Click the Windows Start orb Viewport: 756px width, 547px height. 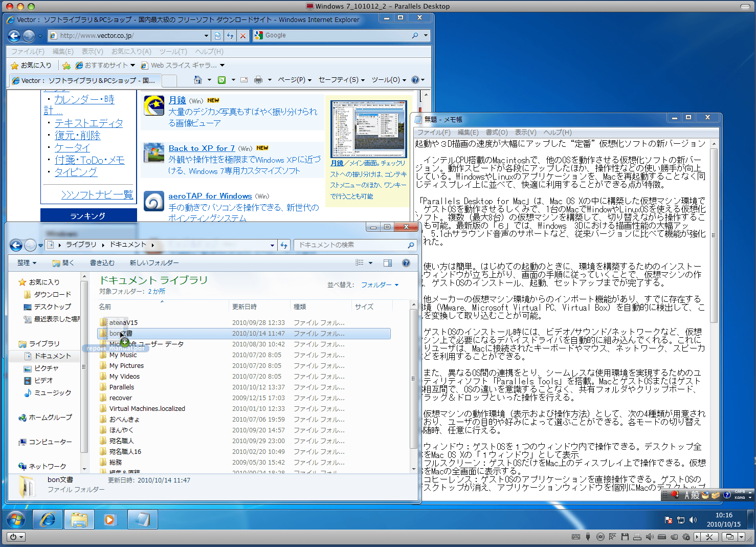tap(16, 520)
